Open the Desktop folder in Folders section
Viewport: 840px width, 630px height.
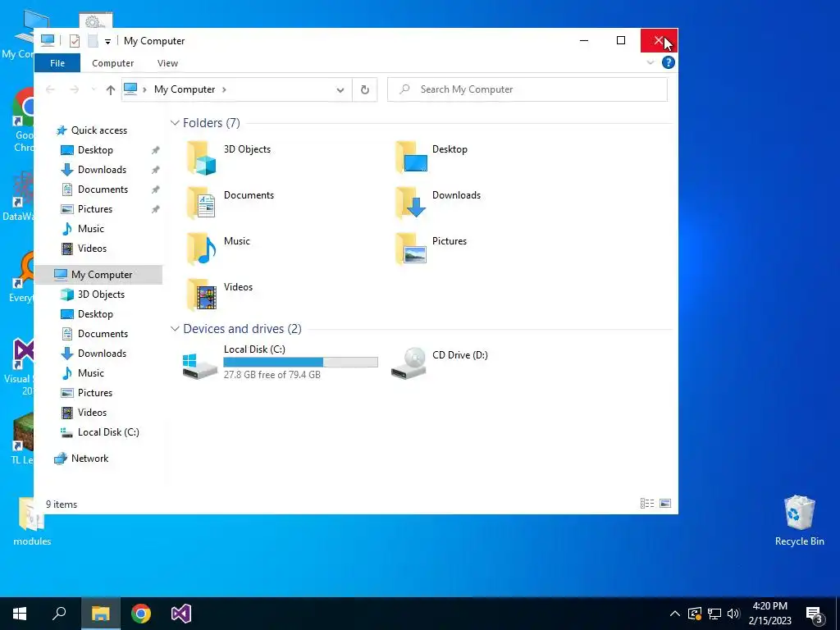coord(411,157)
